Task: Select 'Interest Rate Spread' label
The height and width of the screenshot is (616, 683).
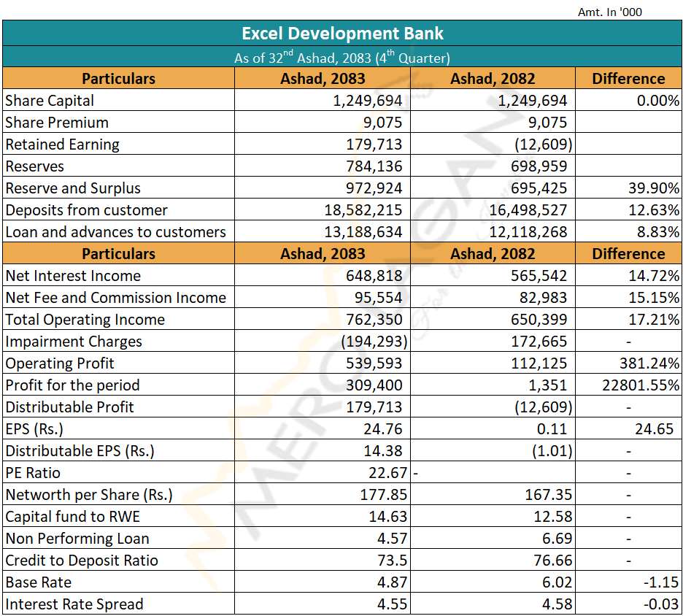Action: 74,604
